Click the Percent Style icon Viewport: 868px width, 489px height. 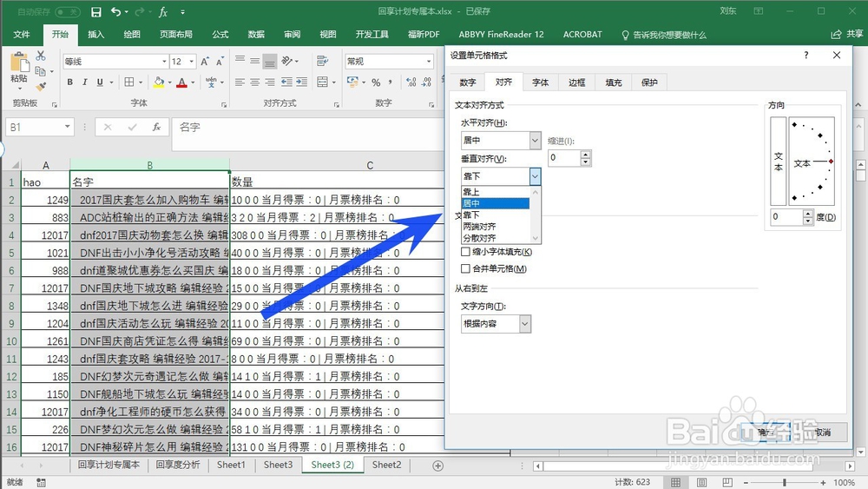(376, 83)
